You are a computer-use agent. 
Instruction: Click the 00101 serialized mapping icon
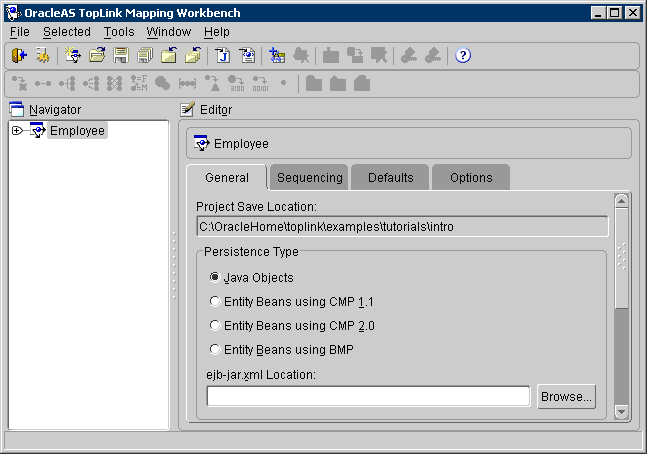260,83
